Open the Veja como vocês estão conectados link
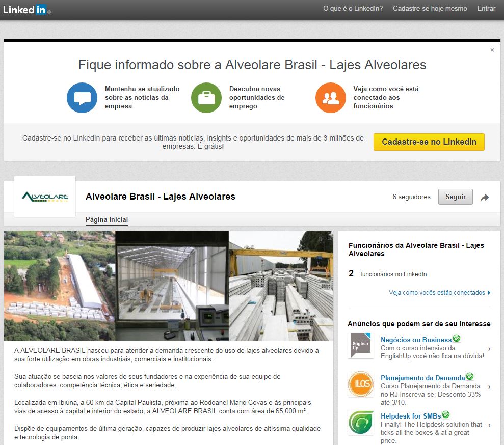Screen dimensions: 504x445 coord(437,292)
